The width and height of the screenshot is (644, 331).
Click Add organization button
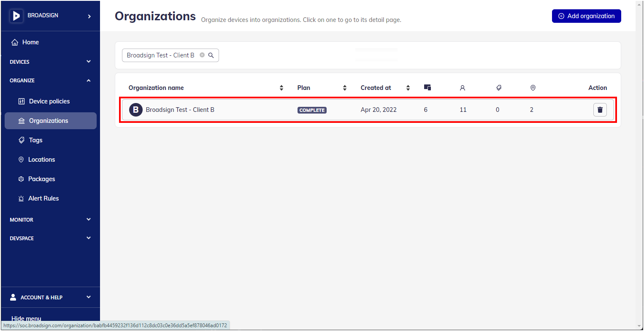click(x=586, y=16)
